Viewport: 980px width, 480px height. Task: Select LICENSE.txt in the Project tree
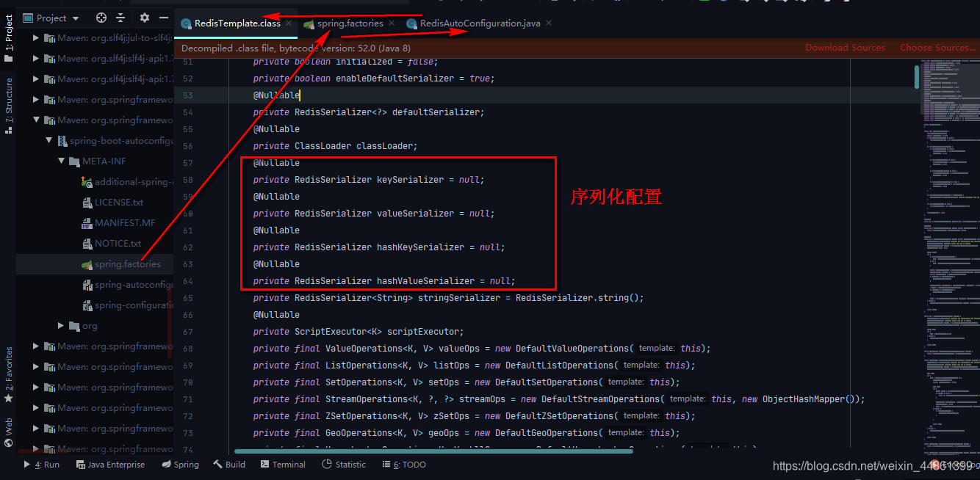tap(95, 203)
